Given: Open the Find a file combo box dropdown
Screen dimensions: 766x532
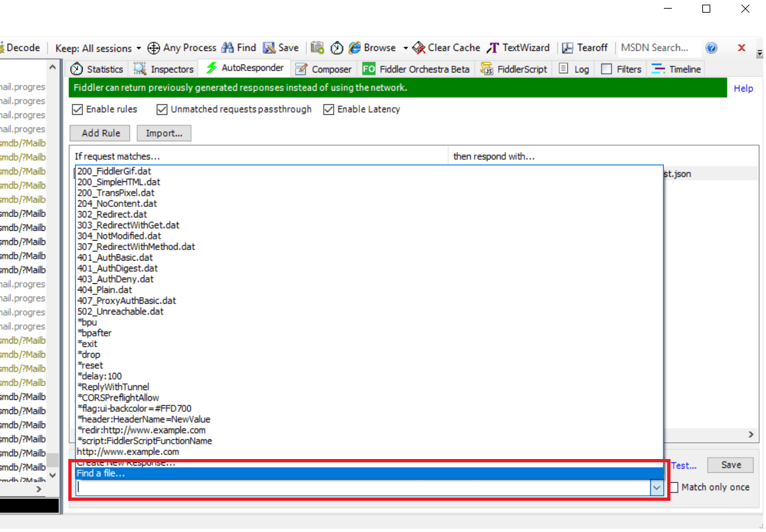Looking at the screenshot, I should (657, 487).
